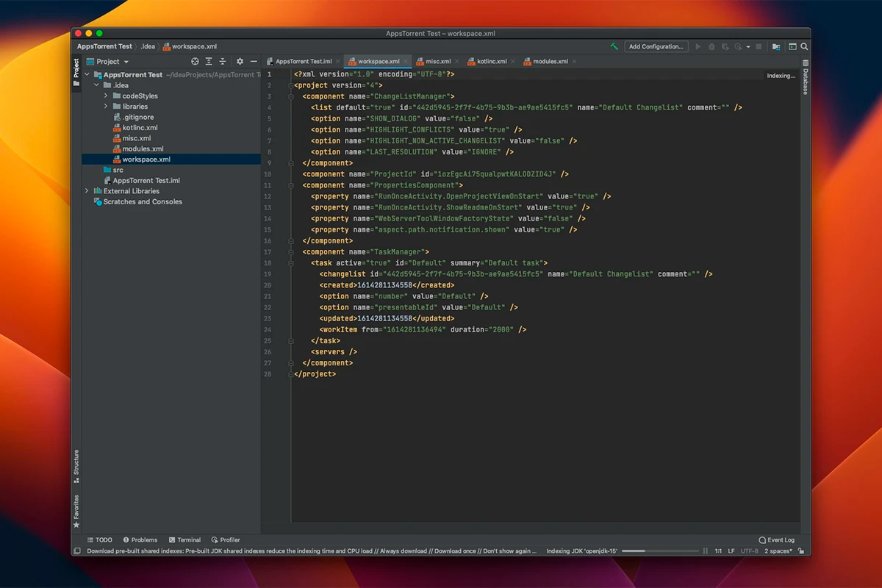The image size is (882, 588).
Task: Open the Event Log
Action: point(776,539)
